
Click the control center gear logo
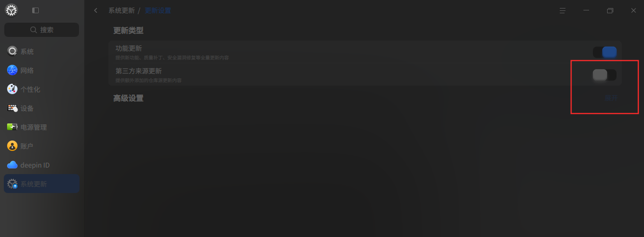point(11,10)
